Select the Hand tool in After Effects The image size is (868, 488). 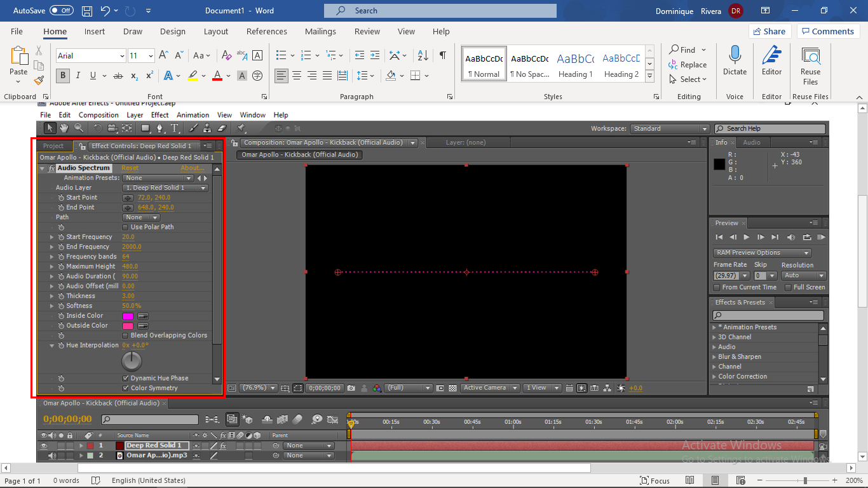64,128
